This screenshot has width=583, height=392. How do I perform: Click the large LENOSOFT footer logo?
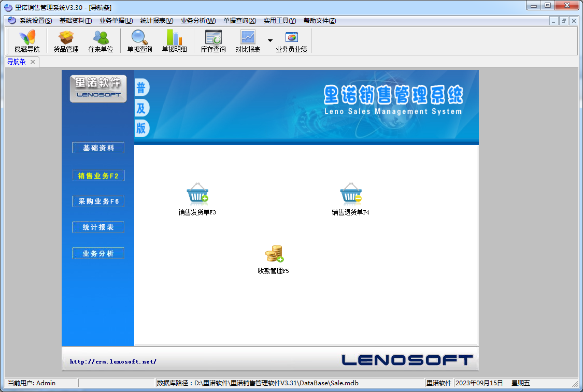[407, 360]
